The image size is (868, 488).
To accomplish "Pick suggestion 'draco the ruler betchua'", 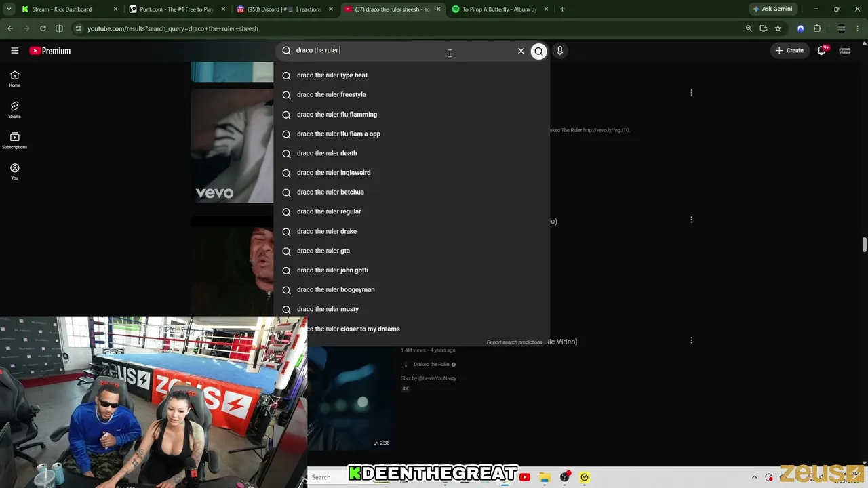I will point(411,192).
